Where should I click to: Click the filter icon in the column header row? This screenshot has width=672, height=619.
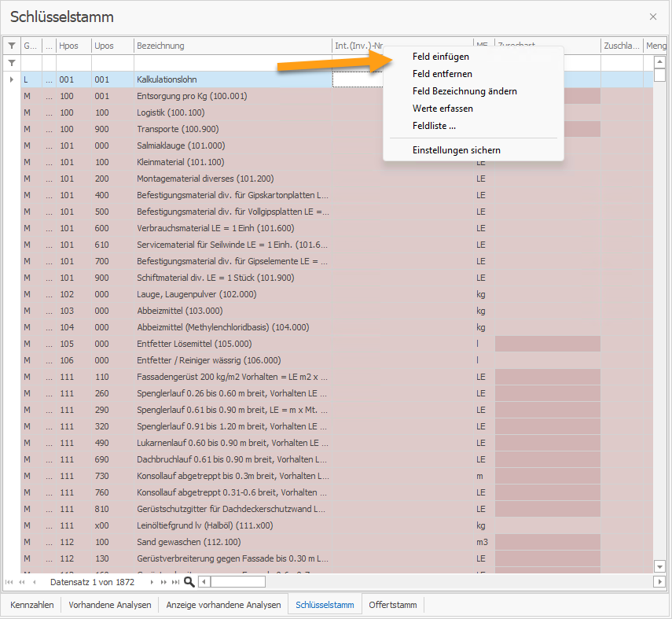(12, 46)
